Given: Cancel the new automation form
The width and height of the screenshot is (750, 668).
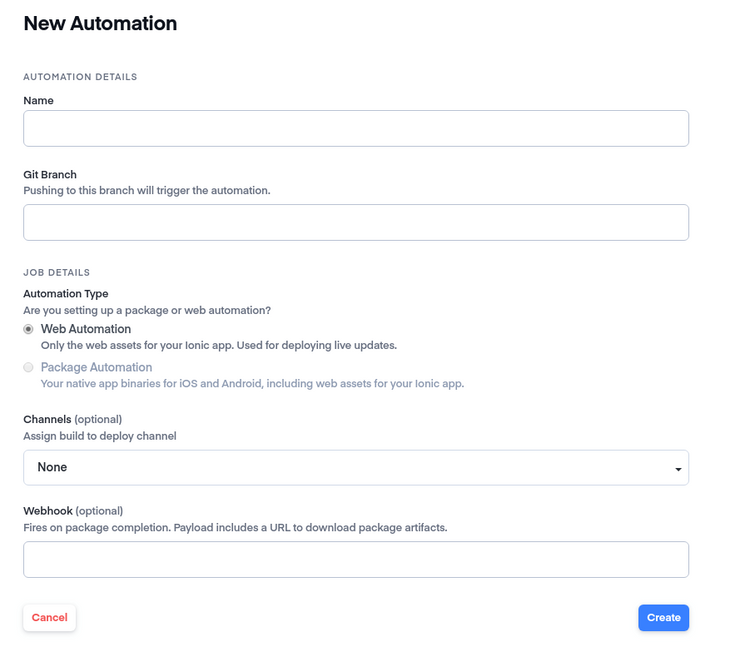Looking at the screenshot, I should [x=49, y=618].
